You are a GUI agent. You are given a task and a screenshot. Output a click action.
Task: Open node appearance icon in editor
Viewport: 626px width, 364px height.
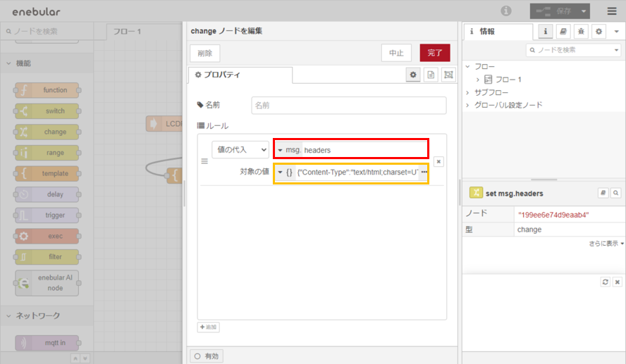click(448, 75)
